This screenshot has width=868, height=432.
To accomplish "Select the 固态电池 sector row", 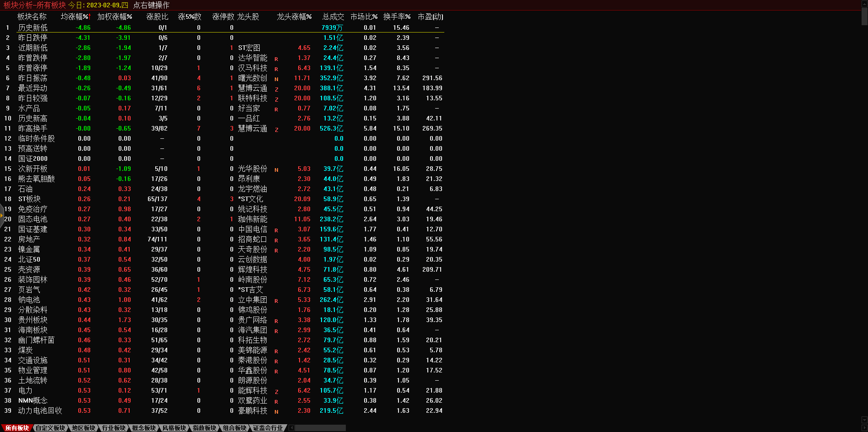I will click(33, 219).
